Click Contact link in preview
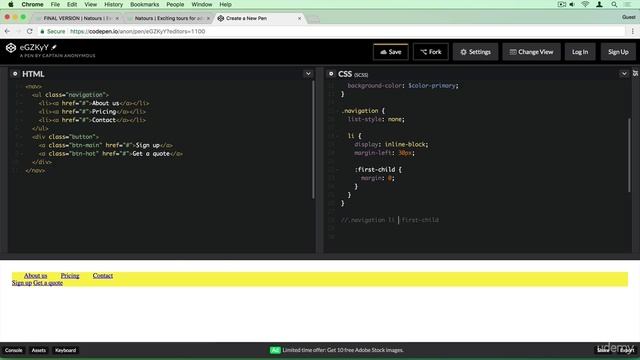Viewport: 640px width, 360px height. [x=102, y=276]
